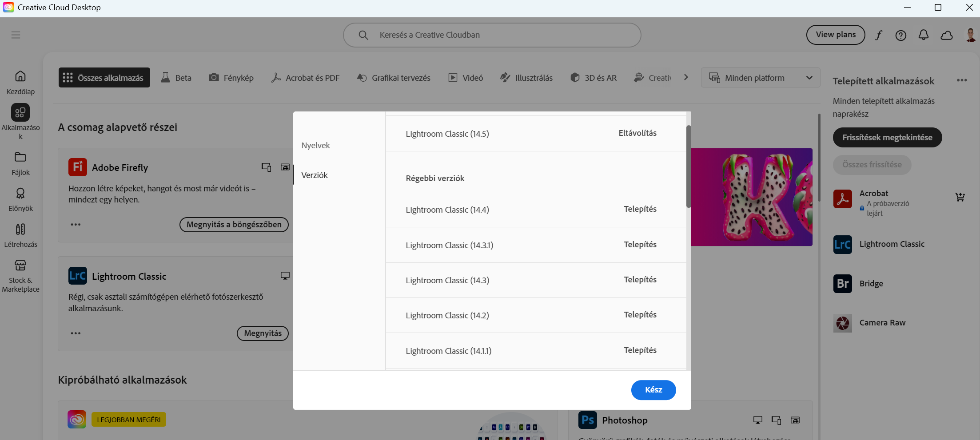Open Stock & Marketplace in sidebar
Screen dimensions: 980x440
click(x=20, y=276)
